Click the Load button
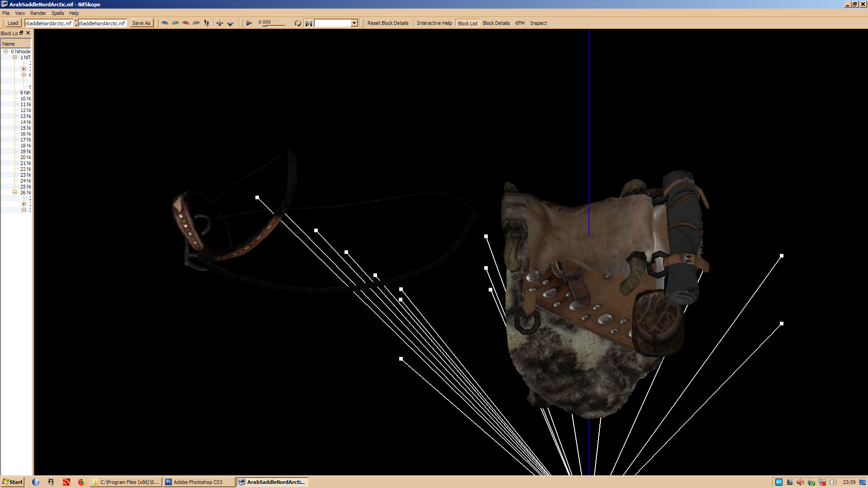The image size is (868, 488). click(x=13, y=23)
